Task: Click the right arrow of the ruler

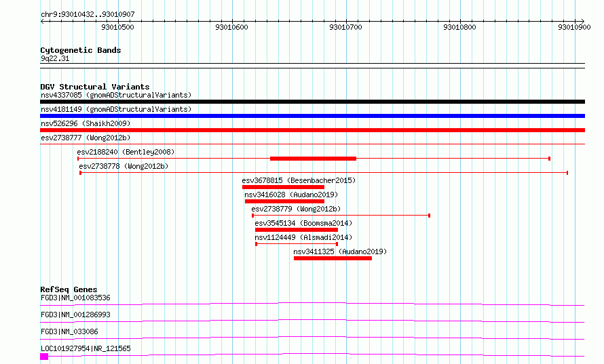Action: (582, 21)
